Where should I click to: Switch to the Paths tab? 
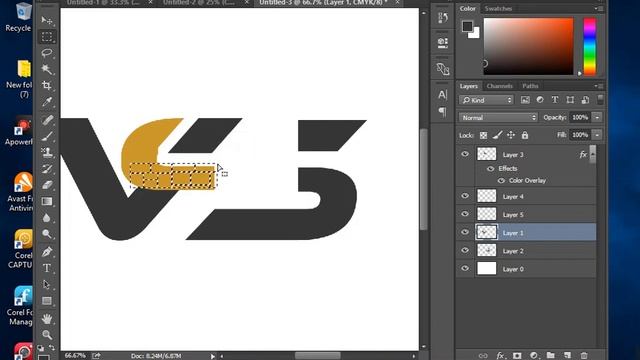tap(530, 86)
